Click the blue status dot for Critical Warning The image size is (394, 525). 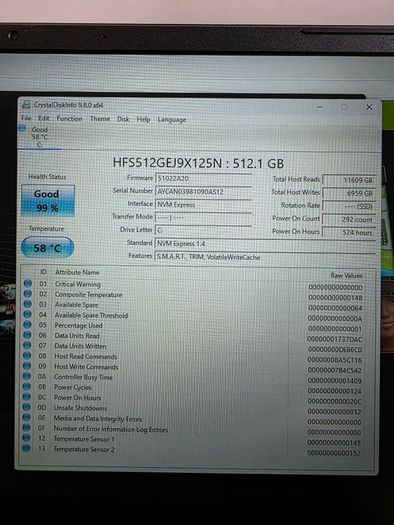point(28,284)
